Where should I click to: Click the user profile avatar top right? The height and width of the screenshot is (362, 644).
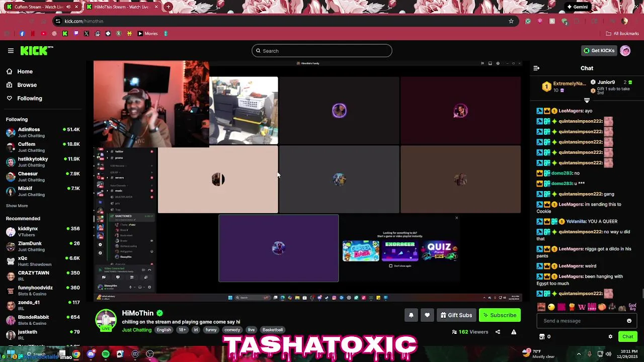pos(625,51)
